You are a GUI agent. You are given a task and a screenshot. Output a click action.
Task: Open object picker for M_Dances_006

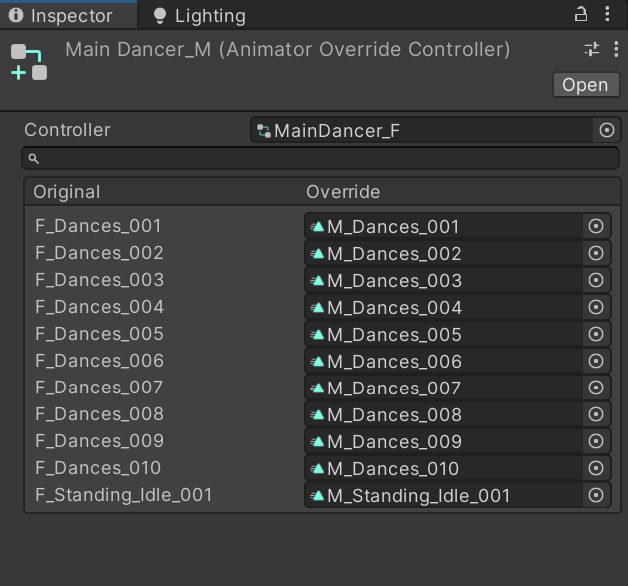tap(596, 361)
